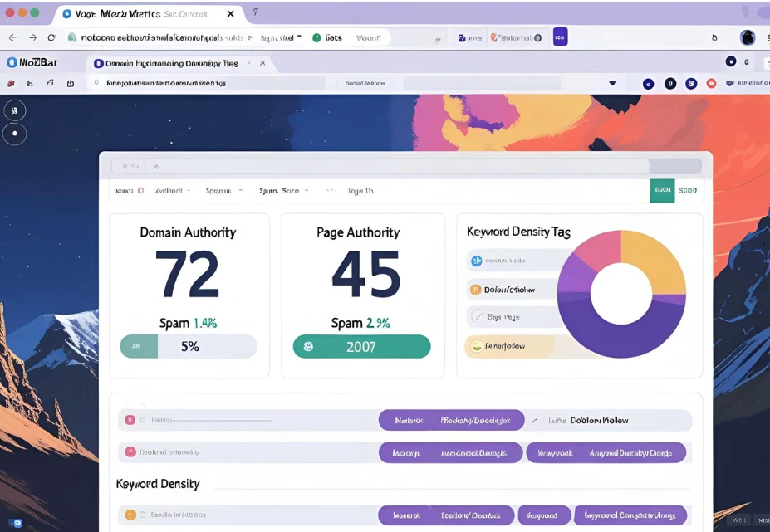Select the Domain Highlighting tab in MozBar
Image resolution: width=770 pixels, height=532 pixels.
172,63
